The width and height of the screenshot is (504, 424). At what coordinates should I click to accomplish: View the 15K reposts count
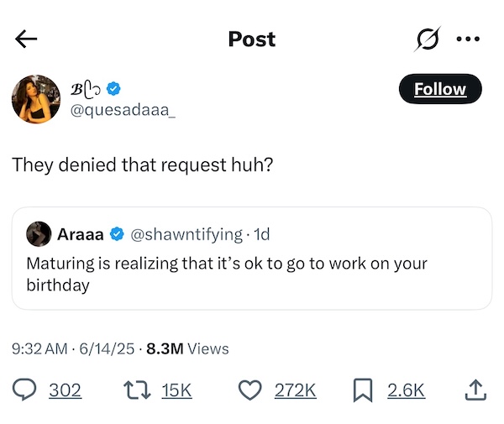(x=177, y=390)
